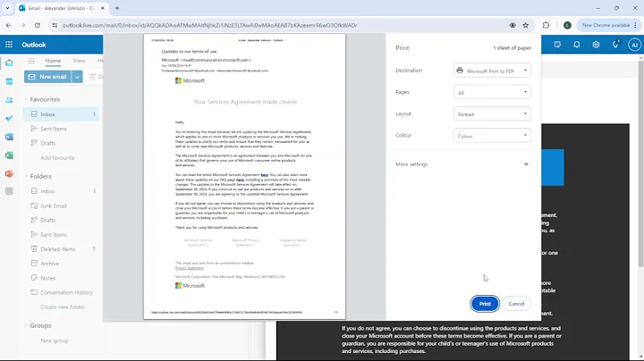Image resolution: width=644 pixels, height=361 pixels.
Task: Open the Word app icon in sidebar
Action: pyautogui.click(x=9, y=137)
